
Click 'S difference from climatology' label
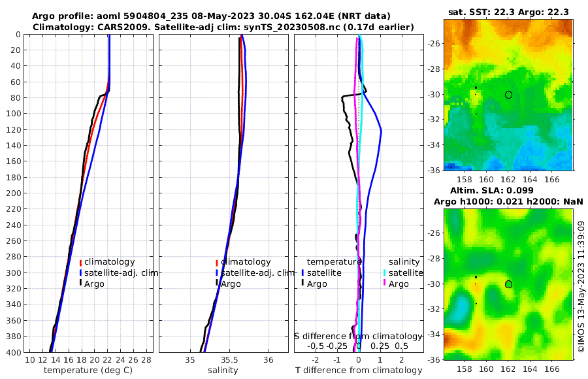(359, 336)
